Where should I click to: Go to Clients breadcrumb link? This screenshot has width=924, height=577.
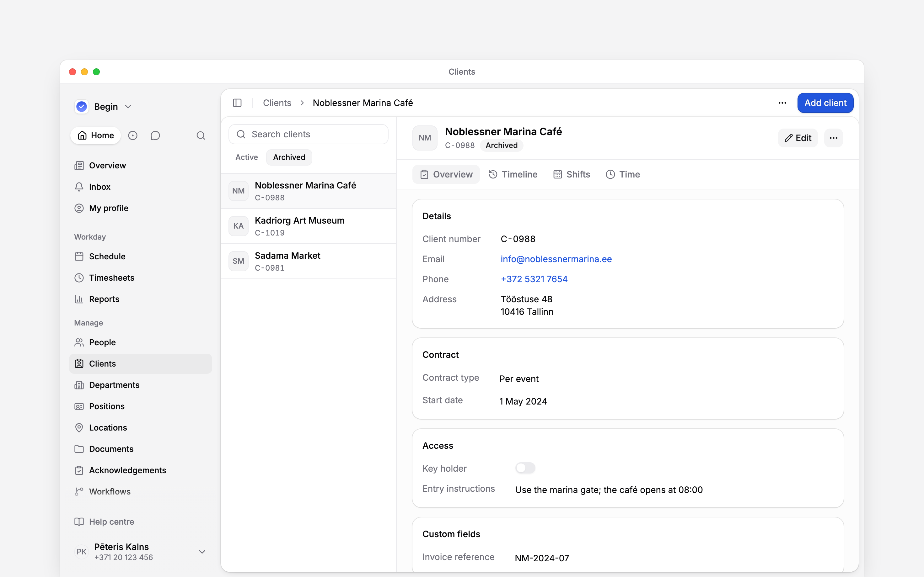(277, 103)
